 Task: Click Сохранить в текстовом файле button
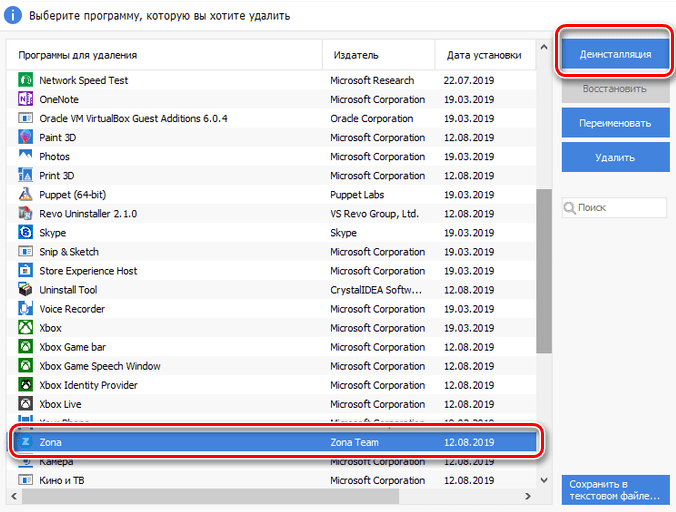coord(615,490)
